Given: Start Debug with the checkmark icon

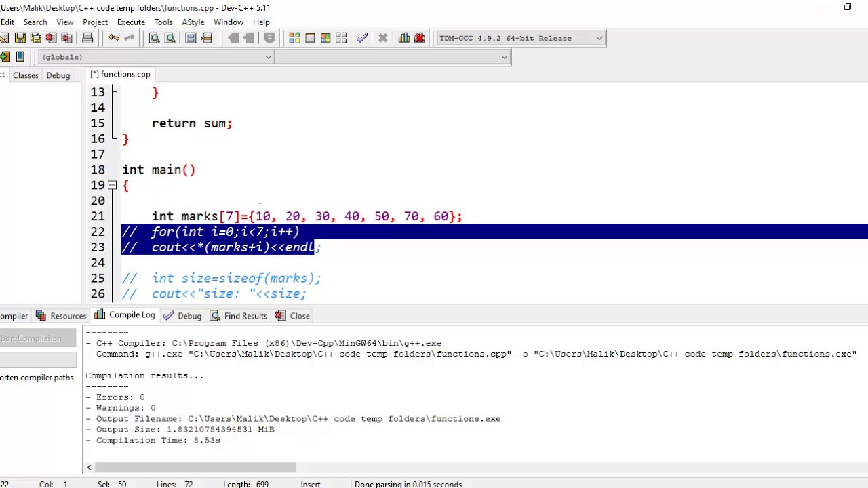Looking at the screenshot, I should pos(362,38).
